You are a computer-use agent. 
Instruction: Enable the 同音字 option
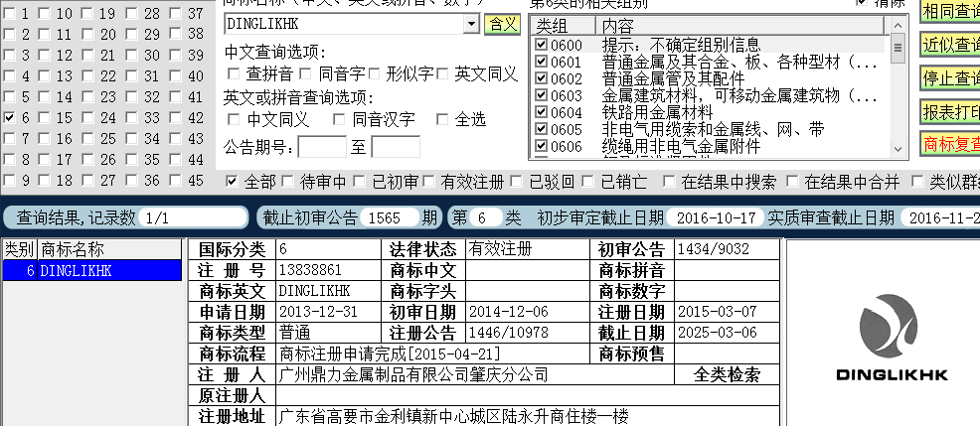point(305,73)
